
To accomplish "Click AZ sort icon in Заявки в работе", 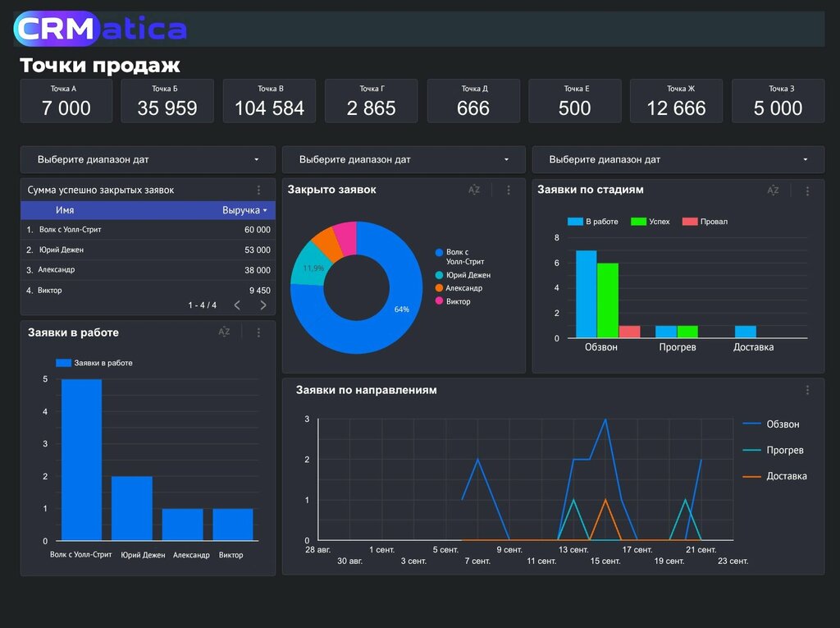I will pyautogui.click(x=224, y=332).
